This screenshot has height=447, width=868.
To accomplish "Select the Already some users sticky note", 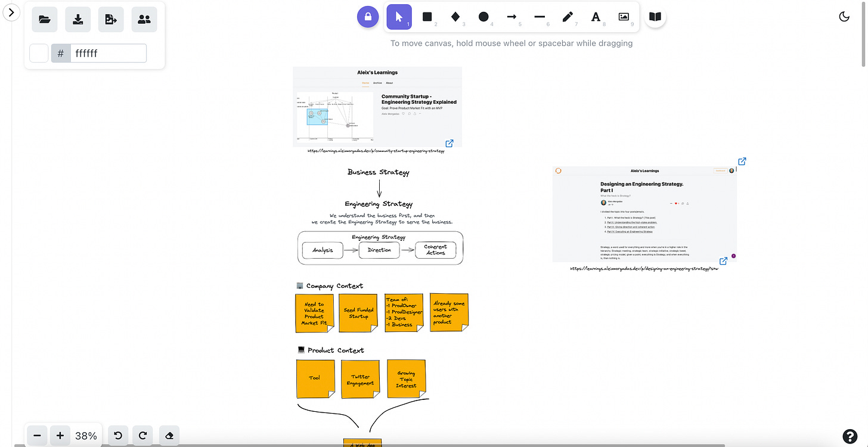I will pyautogui.click(x=449, y=312).
